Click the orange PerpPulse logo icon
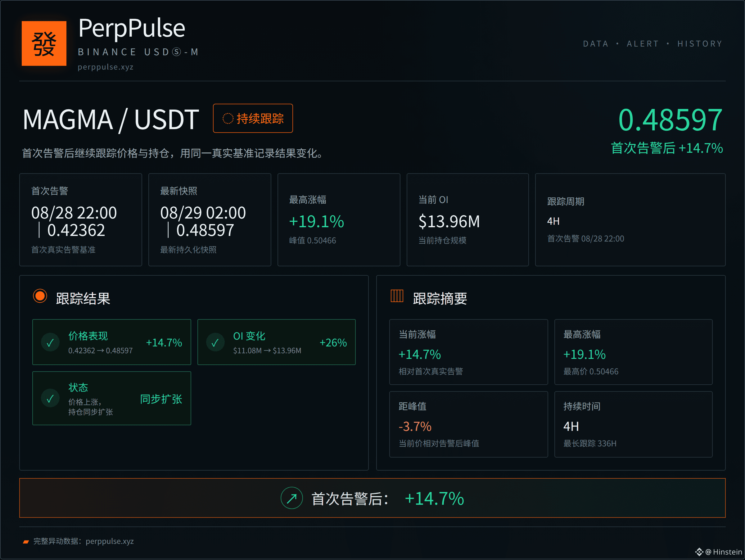This screenshot has width=745, height=560. click(44, 43)
